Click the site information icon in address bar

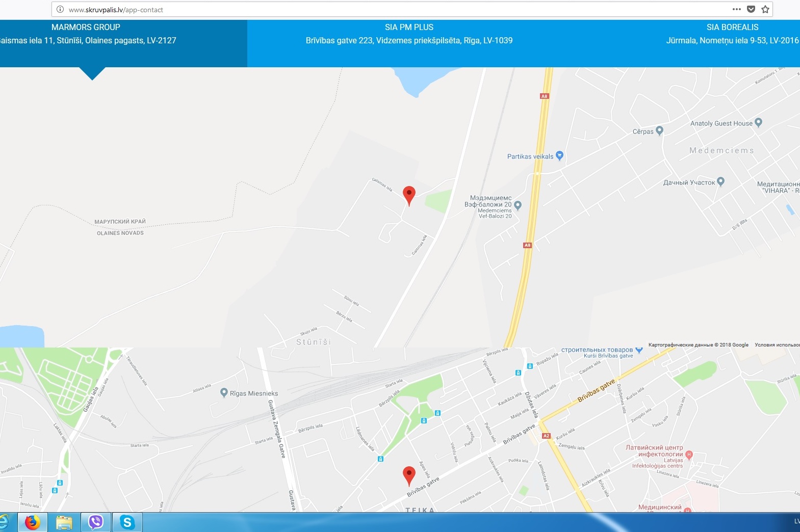pyautogui.click(x=60, y=9)
